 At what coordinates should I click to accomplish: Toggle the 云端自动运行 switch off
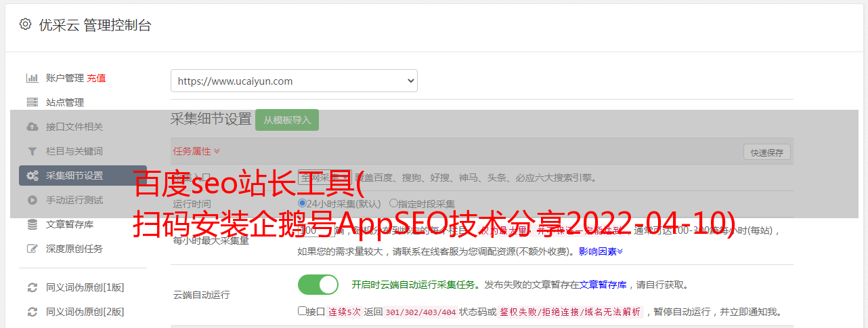pos(318,285)
